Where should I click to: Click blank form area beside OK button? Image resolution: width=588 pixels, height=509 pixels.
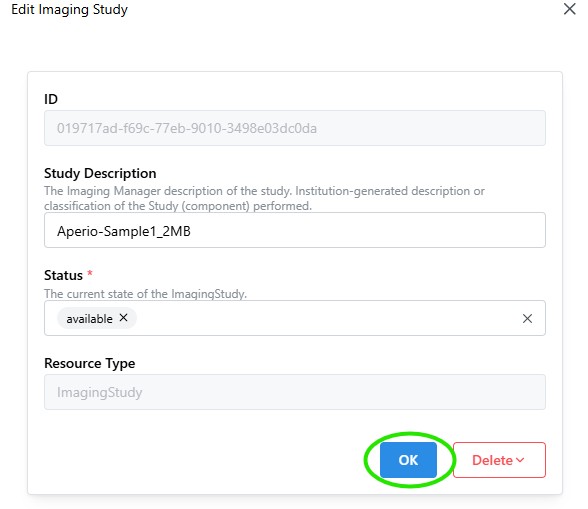pyautogui.click(x=202, y=460)
